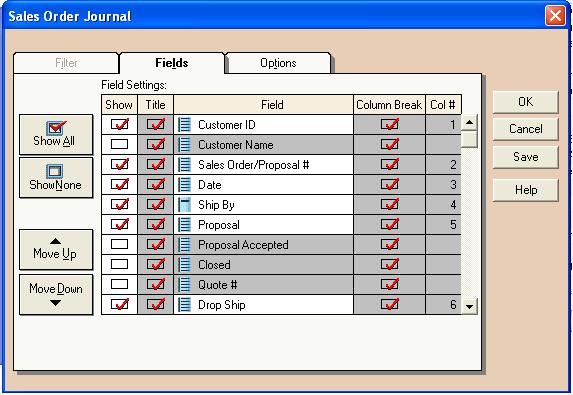Select the Sales Order/Proposal # field row
Viewport: 573px width, 395px height.
pos(281,165)
